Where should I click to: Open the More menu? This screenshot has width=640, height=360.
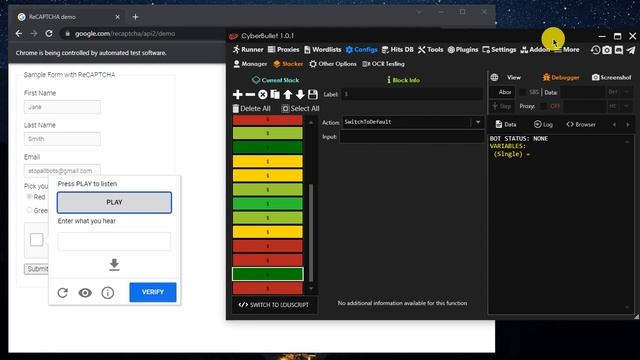pos(567,49)
